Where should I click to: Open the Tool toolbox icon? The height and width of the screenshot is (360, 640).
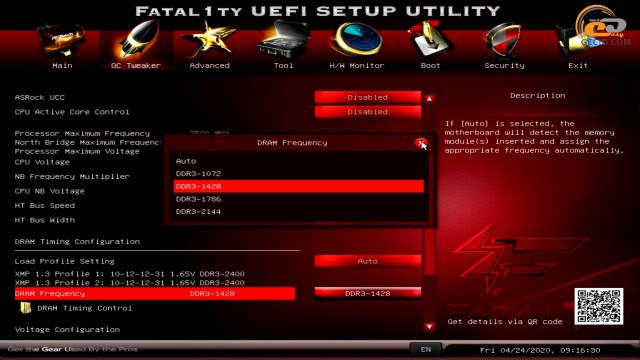tap(284, 40)
